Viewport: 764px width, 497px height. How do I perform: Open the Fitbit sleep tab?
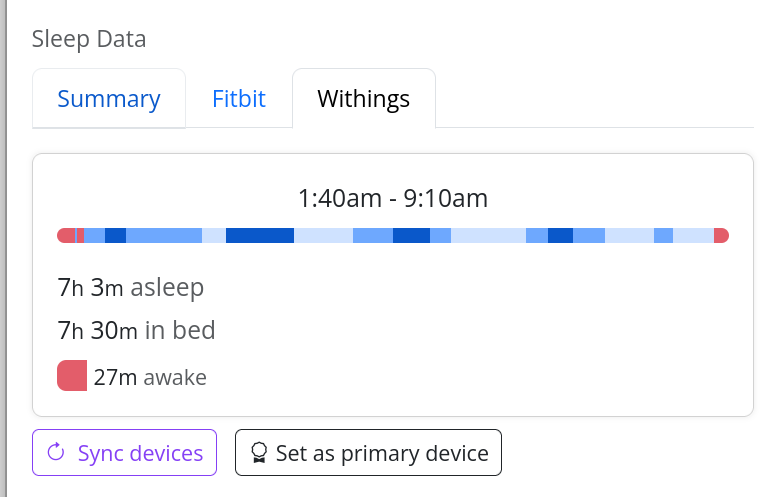pyautogui.click(x=239, y=99)
